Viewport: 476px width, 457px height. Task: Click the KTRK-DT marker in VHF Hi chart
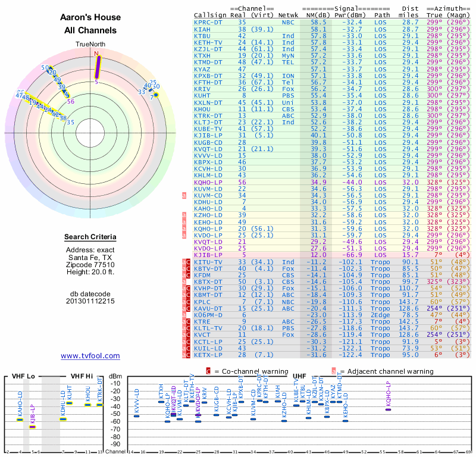pos(100,405)
